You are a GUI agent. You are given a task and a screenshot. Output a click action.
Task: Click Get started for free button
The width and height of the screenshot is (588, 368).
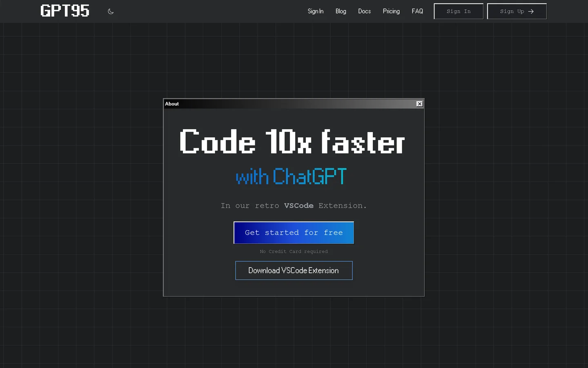[294, 233]
